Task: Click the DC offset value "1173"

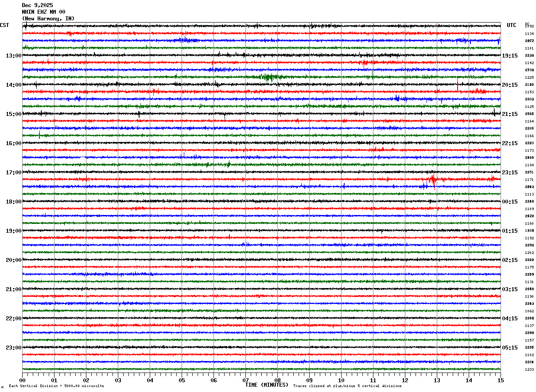Action: (529, 150)
